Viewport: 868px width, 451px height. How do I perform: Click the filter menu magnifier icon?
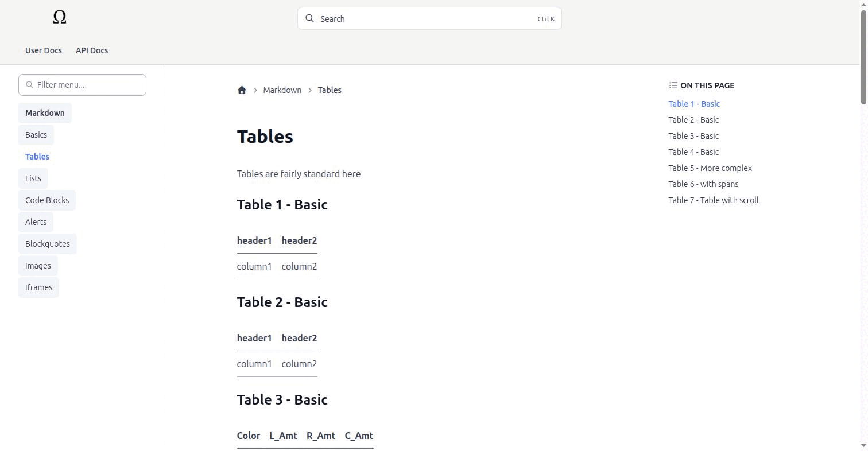29,85
